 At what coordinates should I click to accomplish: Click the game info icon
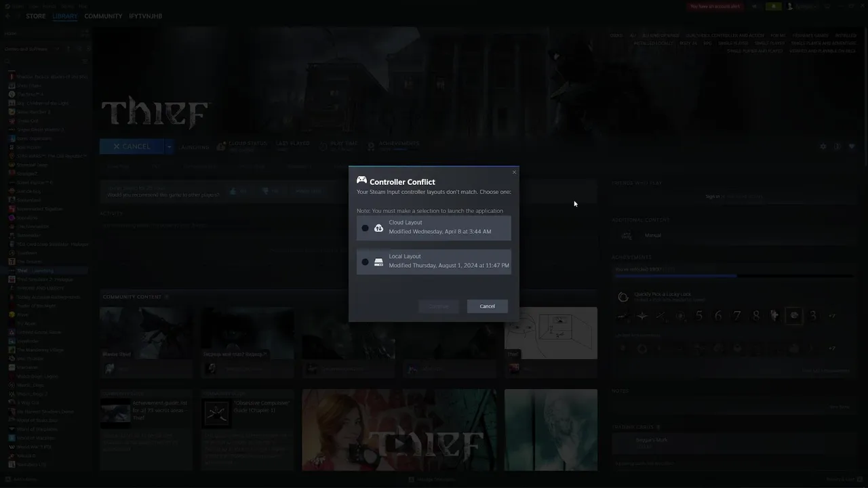tap(837, 146)
